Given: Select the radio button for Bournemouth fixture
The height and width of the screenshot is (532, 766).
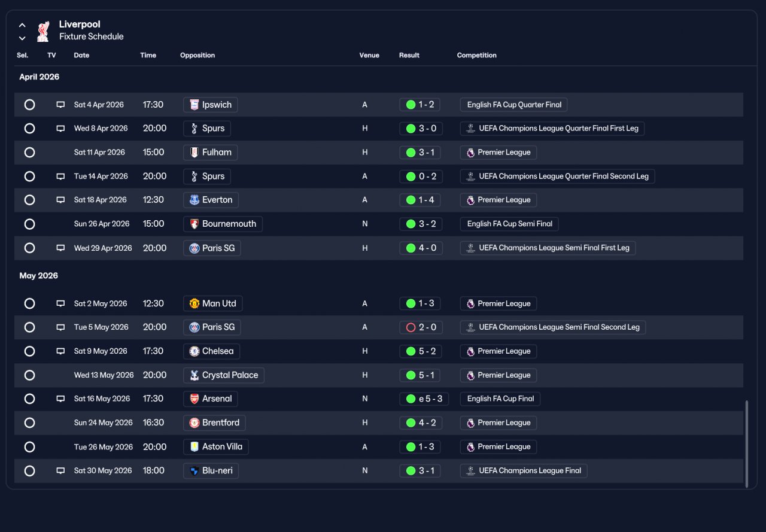Looking at the screenshot, I should click(29, 224).
